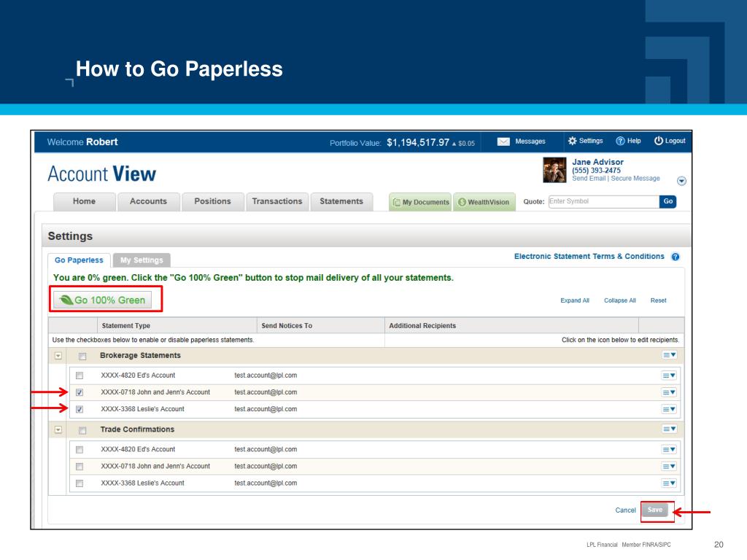Select the Statements tab
The width and height of the screenshot is (747, 560).
click(x=341, y=201)
